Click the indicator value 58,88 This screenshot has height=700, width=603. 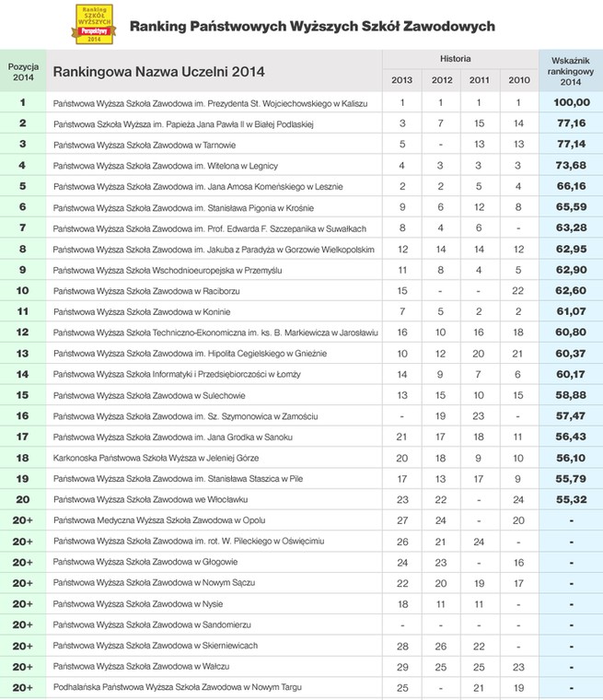[571, 395]
